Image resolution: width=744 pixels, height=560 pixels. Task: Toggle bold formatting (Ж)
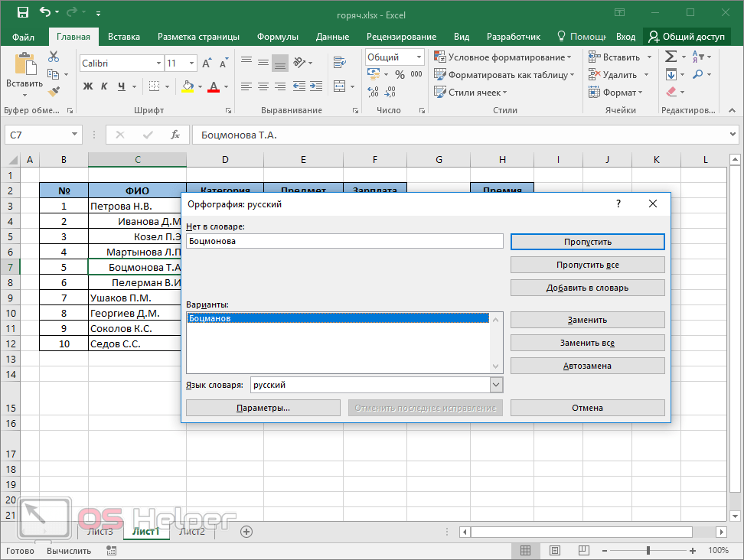87,86
